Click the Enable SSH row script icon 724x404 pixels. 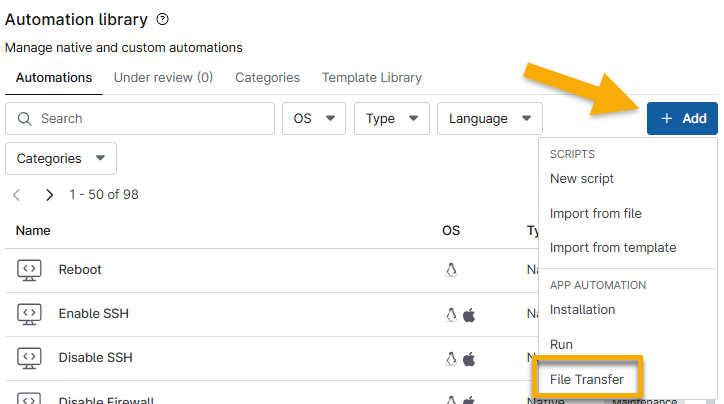point(29,314)
